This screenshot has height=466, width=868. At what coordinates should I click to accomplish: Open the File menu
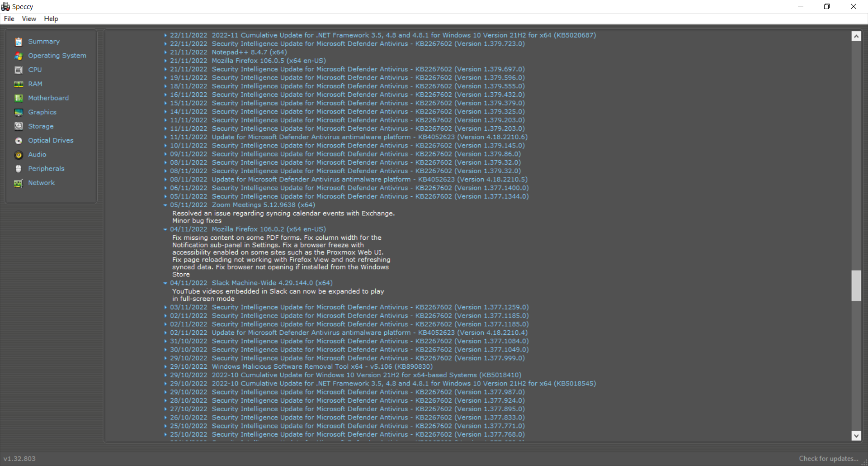[x=9, y=19]
